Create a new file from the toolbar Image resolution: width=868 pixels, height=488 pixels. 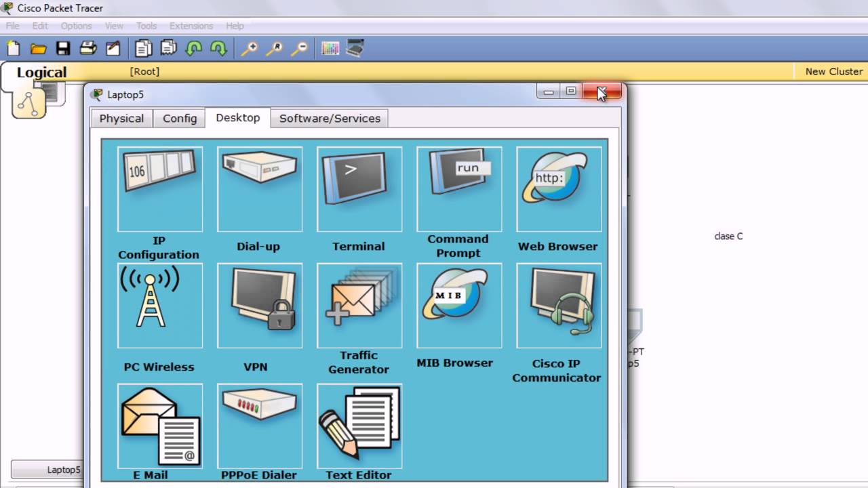click(x=14, y=48)
